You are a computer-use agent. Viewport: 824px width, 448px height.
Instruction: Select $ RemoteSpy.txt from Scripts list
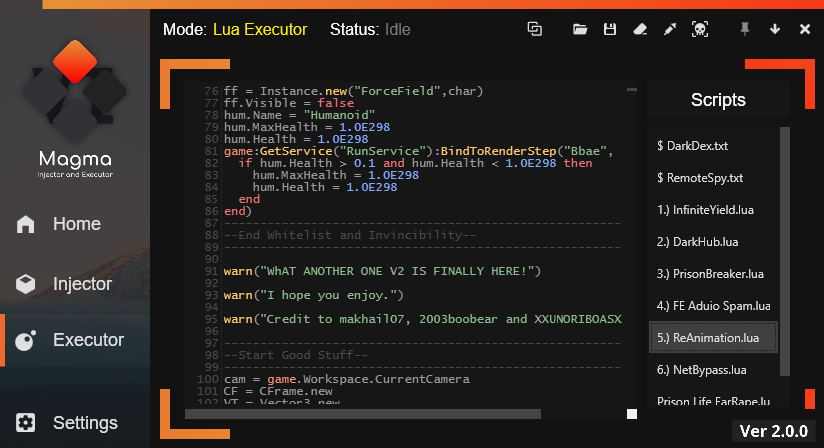click(700, 178)
